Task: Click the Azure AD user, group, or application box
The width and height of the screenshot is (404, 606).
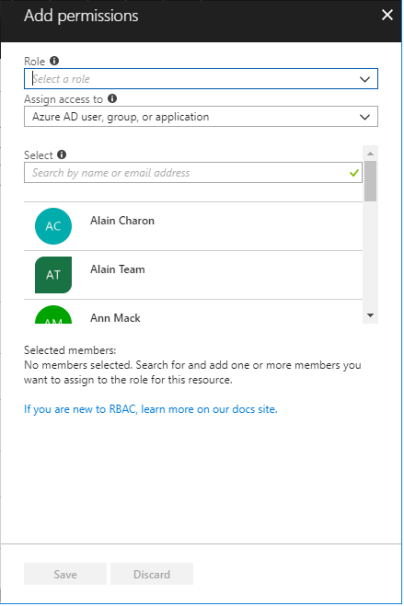Action: click(x=201, y=117)
